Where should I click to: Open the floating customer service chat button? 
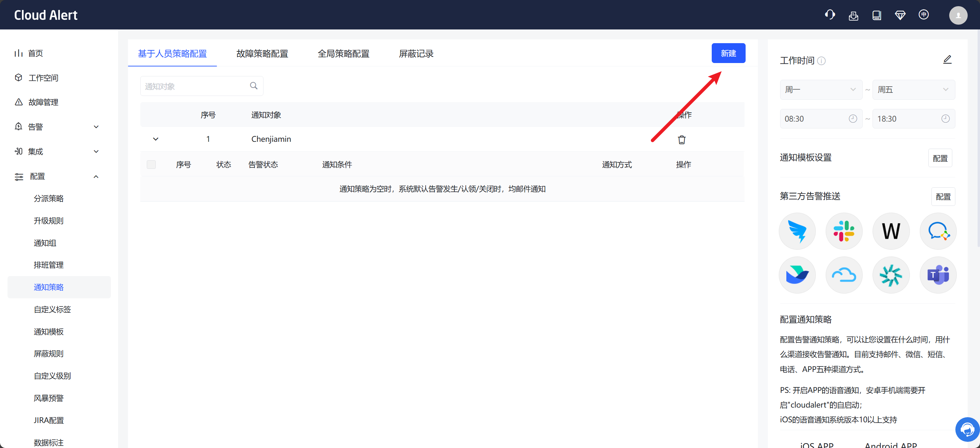tap(967, 430)
